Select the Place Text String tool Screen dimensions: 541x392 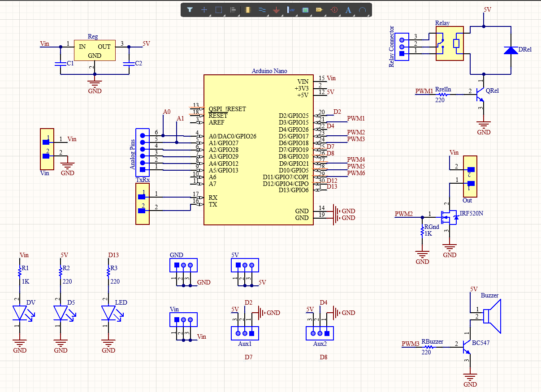[x=348, y=9]
